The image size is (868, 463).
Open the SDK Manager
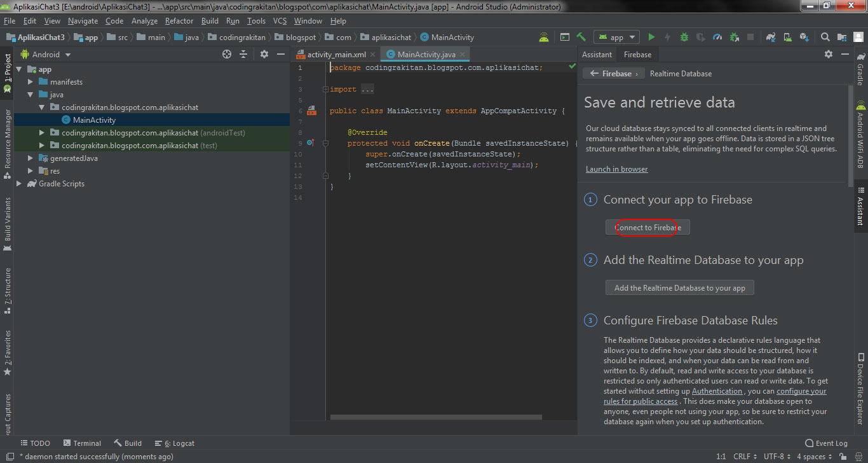(x=805, y=37)
